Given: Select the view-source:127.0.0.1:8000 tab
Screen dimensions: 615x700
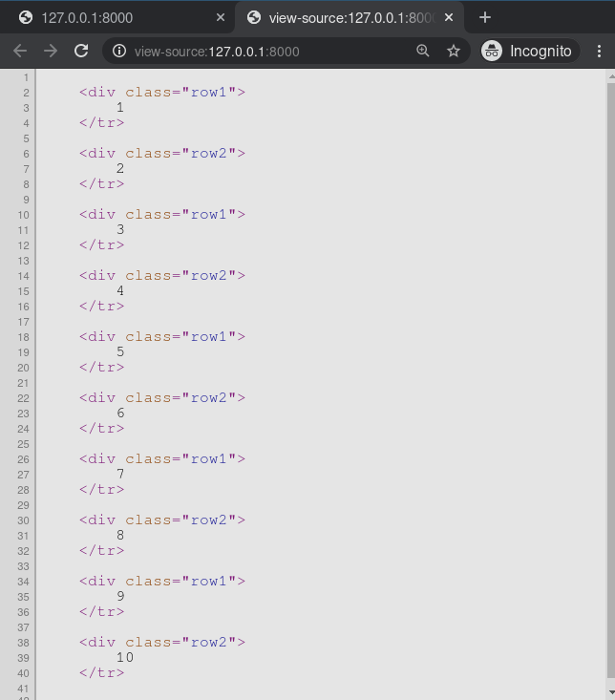Looking at the screenshot, I should pos(350,18).
